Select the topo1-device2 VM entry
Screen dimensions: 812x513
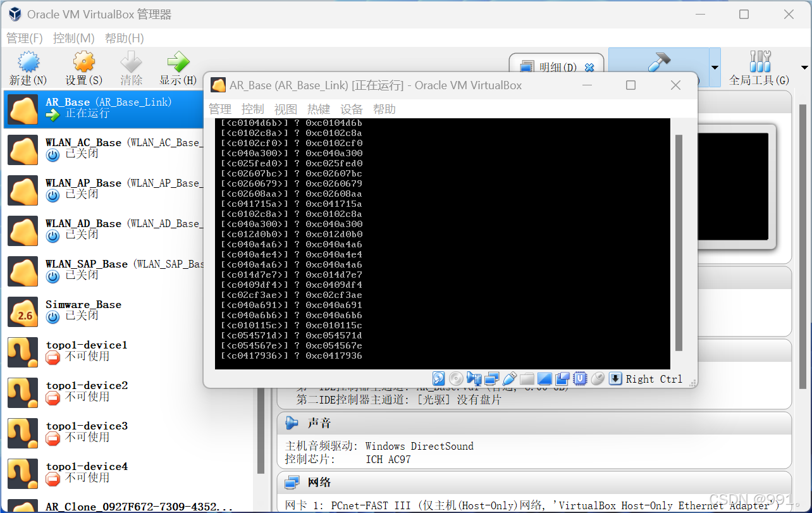126,392
